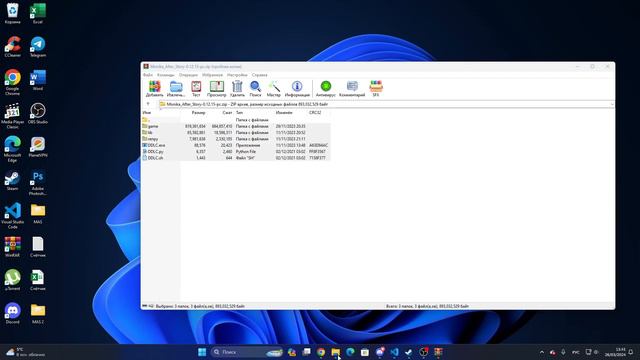Select the renpy folder row
The width and height of the screenshot is (640, 360).
click(236, 139)
